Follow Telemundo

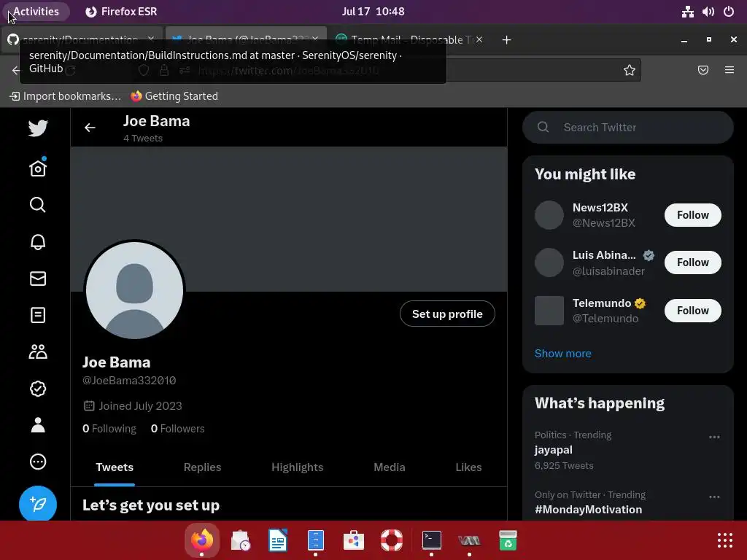point(693,311)
